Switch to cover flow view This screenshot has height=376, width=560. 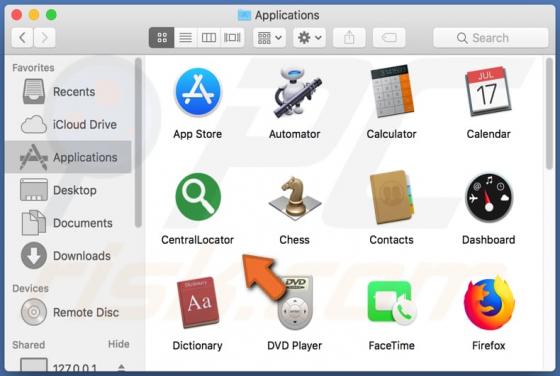point(232,37)
